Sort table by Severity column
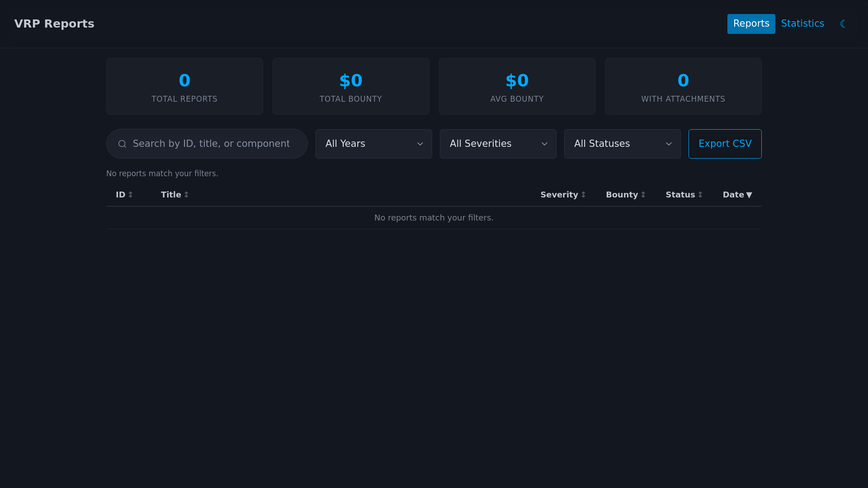The height and width of the screenshot is (488, 868). click(563, 195)
